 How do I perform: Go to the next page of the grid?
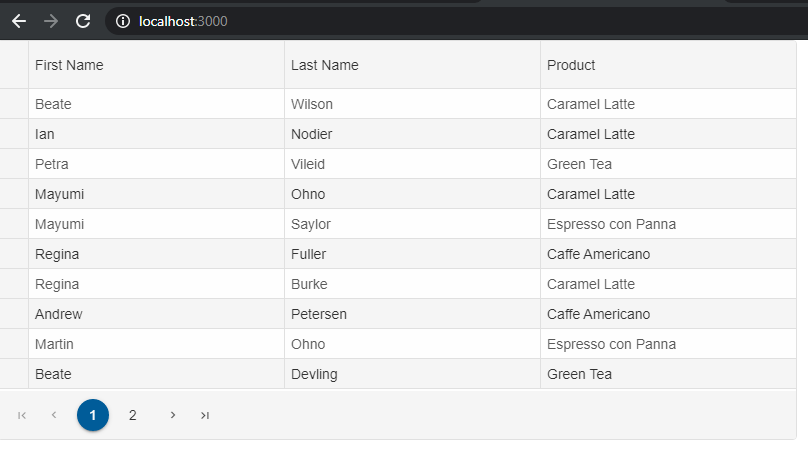pos(173,415)
